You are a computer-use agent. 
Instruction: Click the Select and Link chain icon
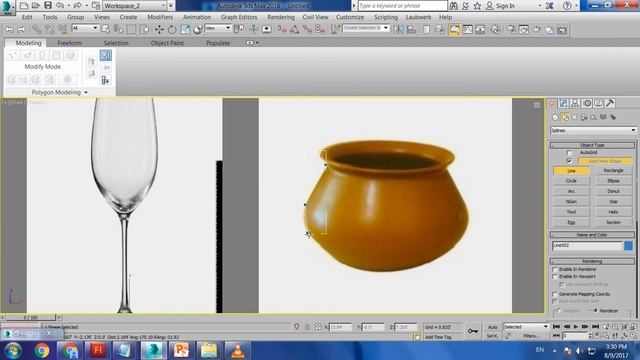(37, 29)
